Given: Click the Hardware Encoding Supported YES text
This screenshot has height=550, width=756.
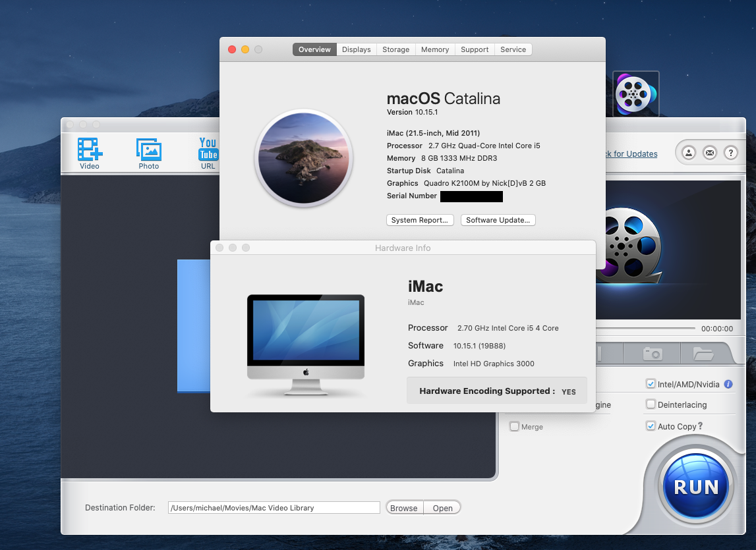Looking at the screenshot, I should coord(497,391).
